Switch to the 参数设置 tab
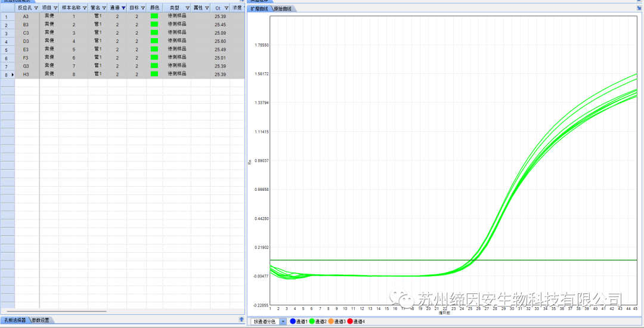 [x=40, y=320]
